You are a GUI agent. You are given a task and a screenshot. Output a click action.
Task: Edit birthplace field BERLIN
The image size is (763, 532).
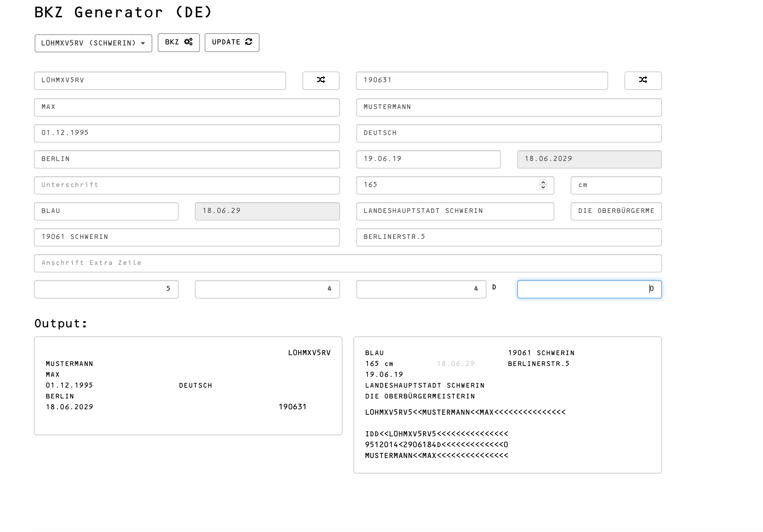pyautogui.click(x=187, y=159)
